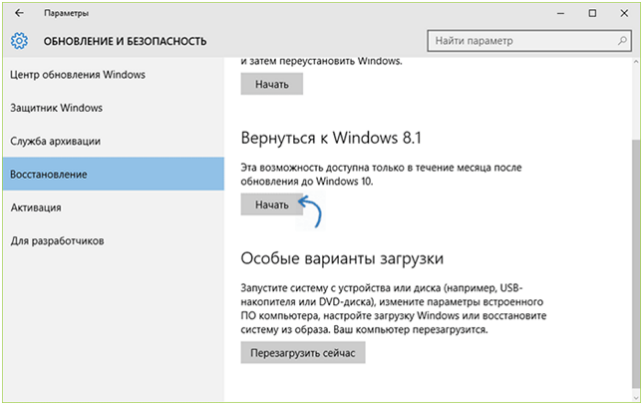Close the Параметры window
This screenshot has height=405, width=643.
point(624,14)
